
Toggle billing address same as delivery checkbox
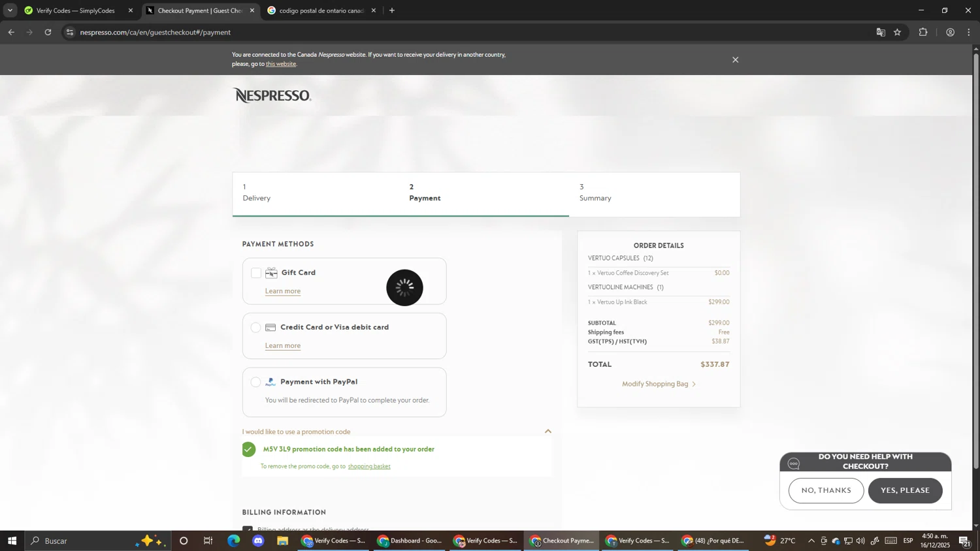248,529
